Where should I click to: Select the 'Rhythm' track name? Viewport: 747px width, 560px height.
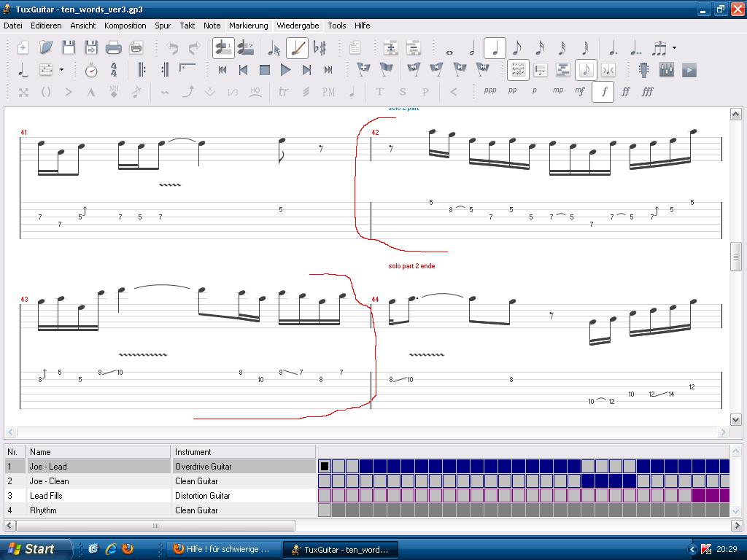click(x=43, y=510)
